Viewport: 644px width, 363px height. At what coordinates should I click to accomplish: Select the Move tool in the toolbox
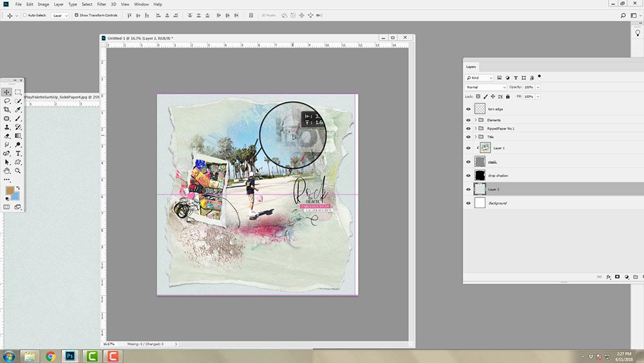(7, 92)
